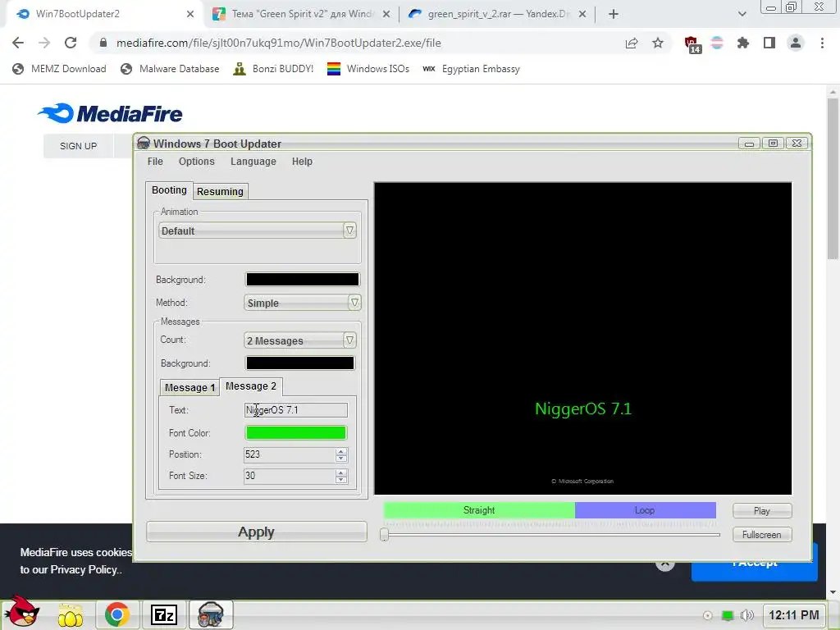The height and width of the screenshot is (630, 840).
Task: Decrease Position with down spinner arrow
Action: coord(341,459)
